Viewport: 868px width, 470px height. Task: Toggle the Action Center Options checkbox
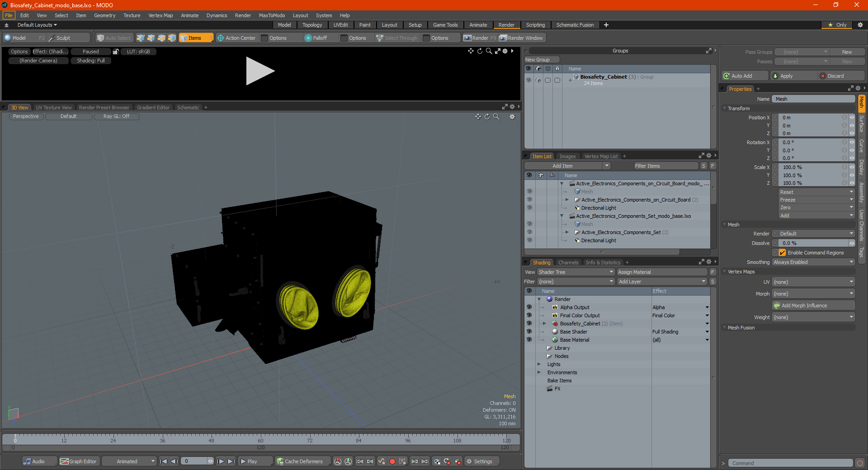point(265,38)
